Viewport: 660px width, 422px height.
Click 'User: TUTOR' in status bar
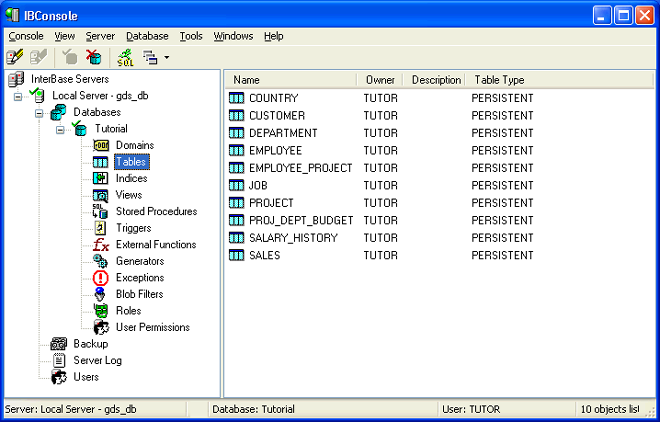[x=471, y=409]
